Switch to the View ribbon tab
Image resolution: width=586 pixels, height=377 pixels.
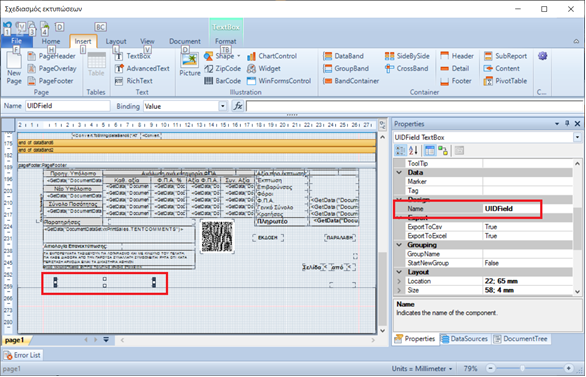point(147,41)
